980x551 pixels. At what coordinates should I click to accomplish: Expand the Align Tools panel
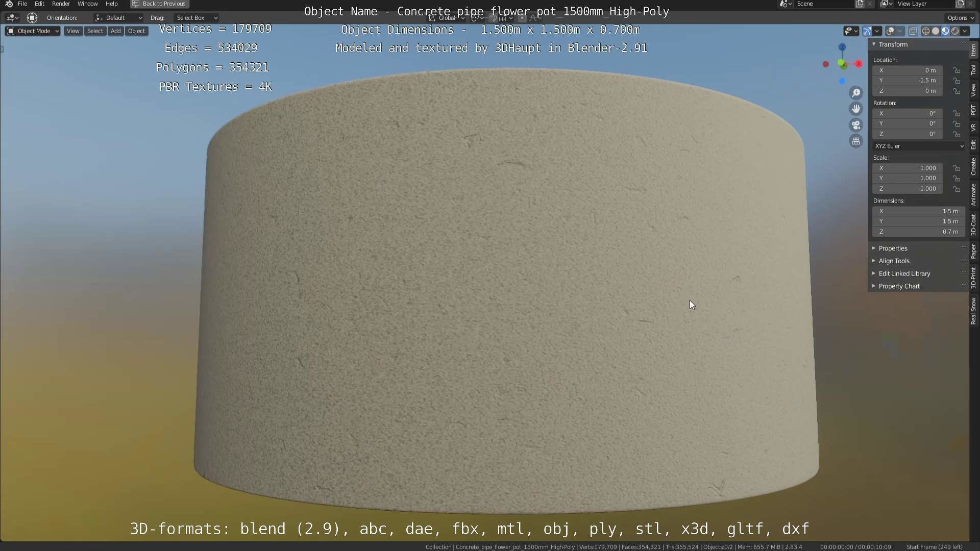894,261
